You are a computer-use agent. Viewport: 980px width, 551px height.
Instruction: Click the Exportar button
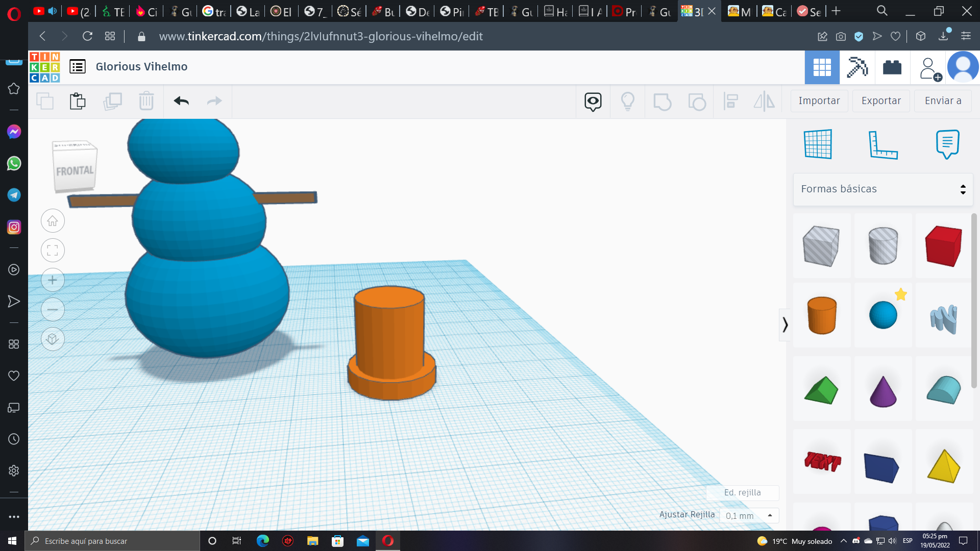pyautogui.click(x=881, y=101)
